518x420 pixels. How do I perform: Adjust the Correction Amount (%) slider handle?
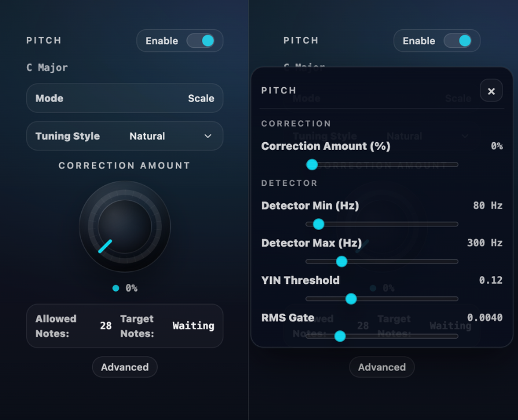pyautogui.click(x=311, y=164)
